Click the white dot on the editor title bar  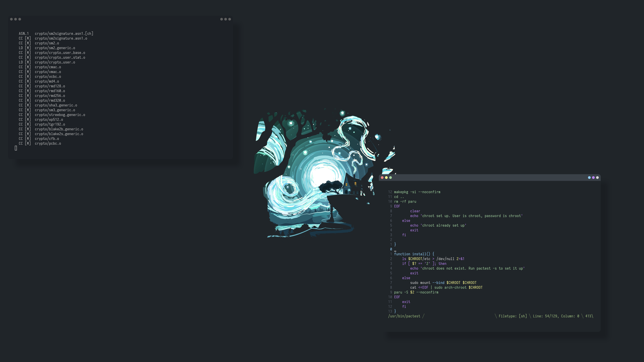click(597, 178)
